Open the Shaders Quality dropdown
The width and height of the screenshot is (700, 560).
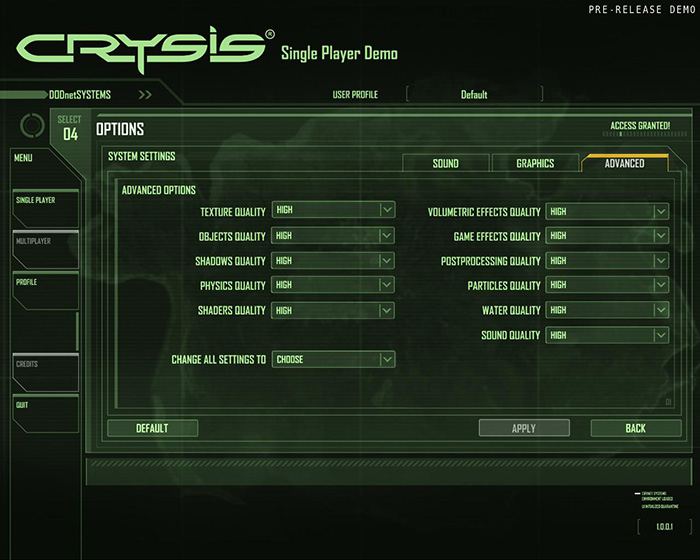(333, 310)
